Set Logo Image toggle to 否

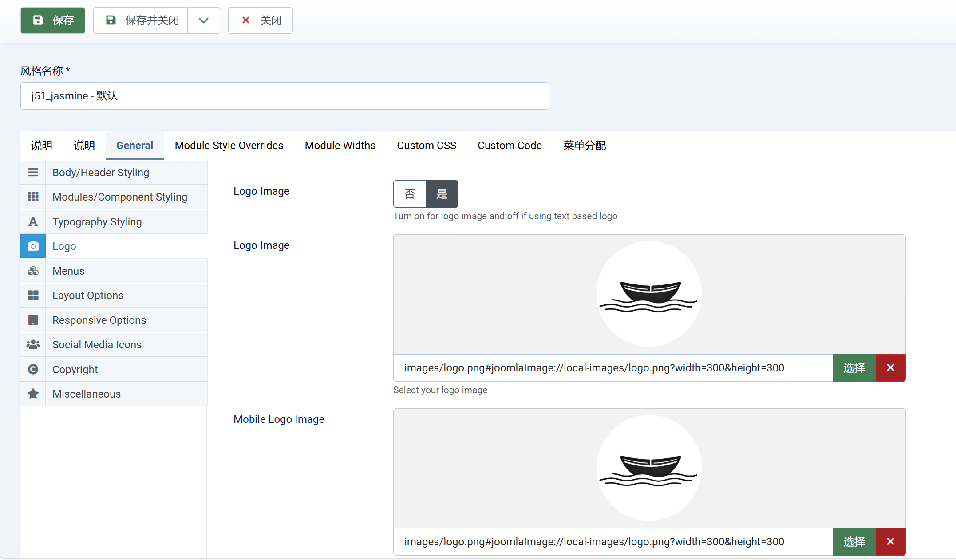409,194
